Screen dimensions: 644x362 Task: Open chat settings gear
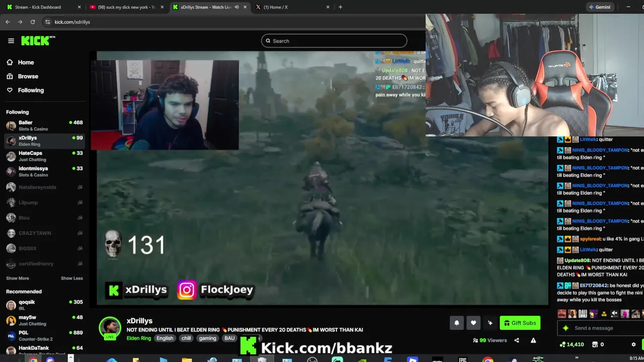pyautogui.click(x=633, y=344)
